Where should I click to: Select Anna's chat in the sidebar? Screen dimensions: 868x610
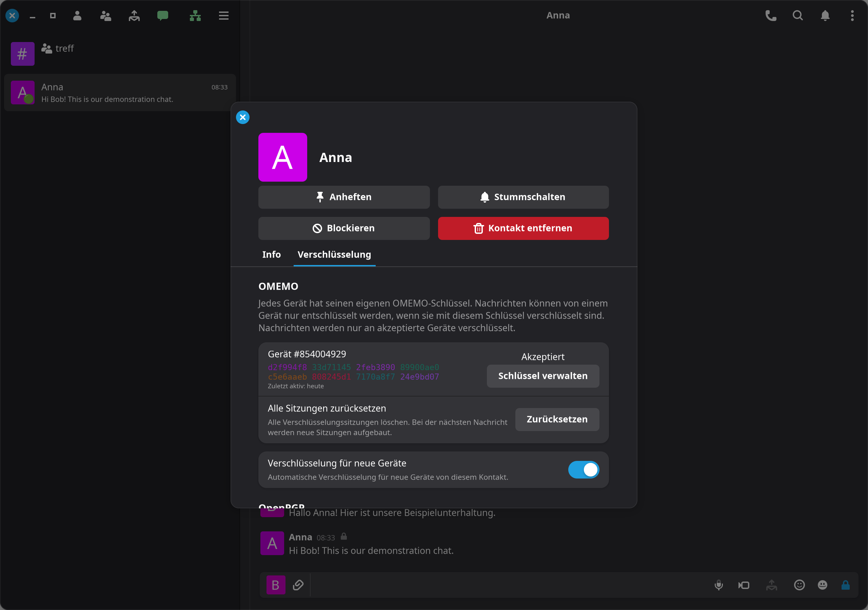coord(120,93)
